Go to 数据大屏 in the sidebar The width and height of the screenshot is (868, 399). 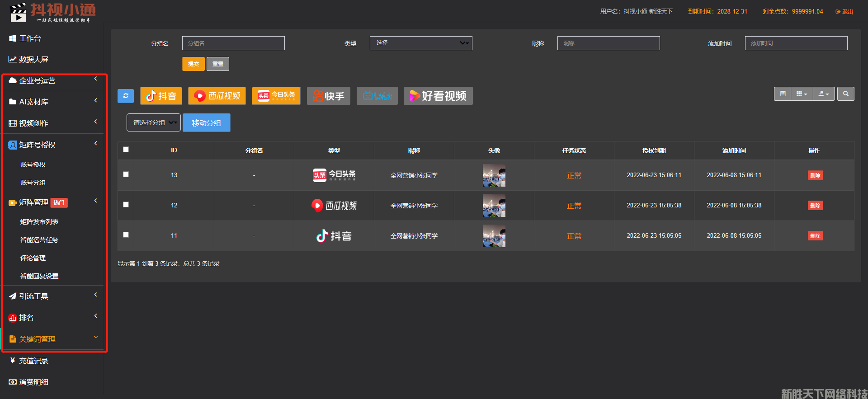[33, 60]
